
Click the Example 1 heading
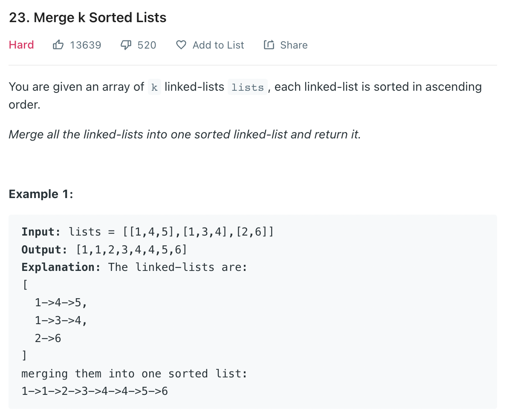(41, 194)
